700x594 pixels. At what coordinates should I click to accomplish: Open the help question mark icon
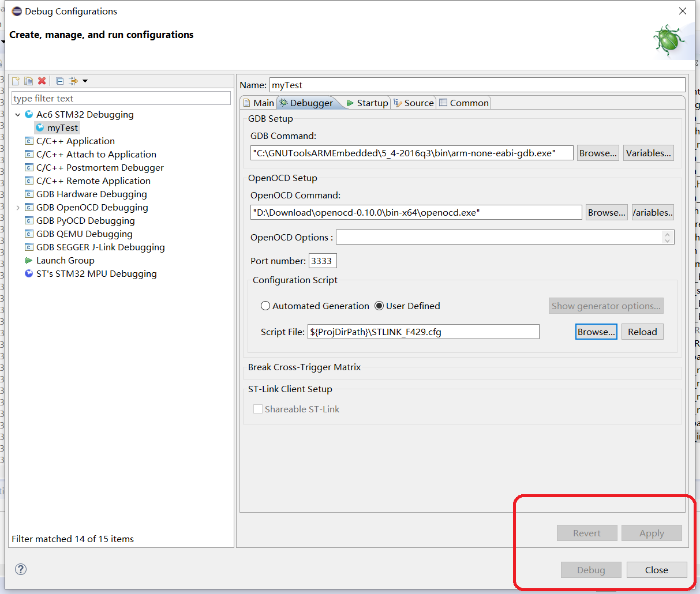point(21,569)
